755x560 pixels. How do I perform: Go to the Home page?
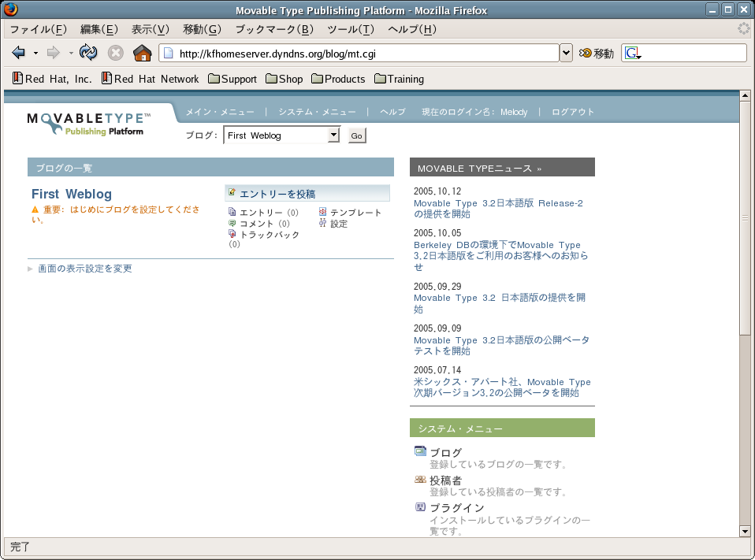[142, 53]
